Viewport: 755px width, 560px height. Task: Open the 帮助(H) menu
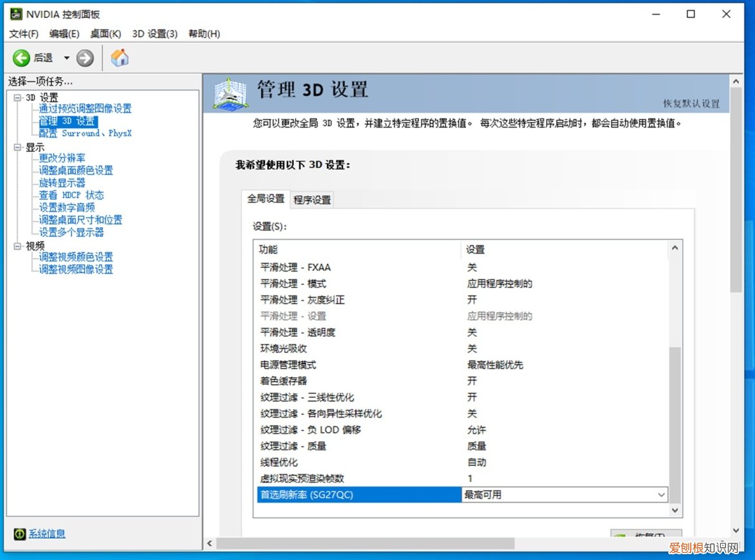(x=203, y=33)
